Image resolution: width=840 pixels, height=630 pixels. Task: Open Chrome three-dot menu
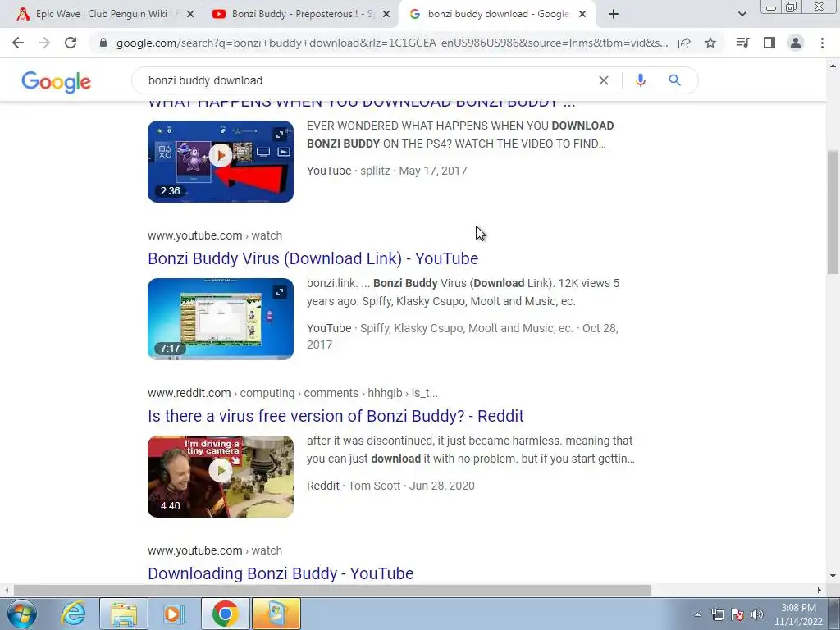pyautogui.click(x=822, y=43)
